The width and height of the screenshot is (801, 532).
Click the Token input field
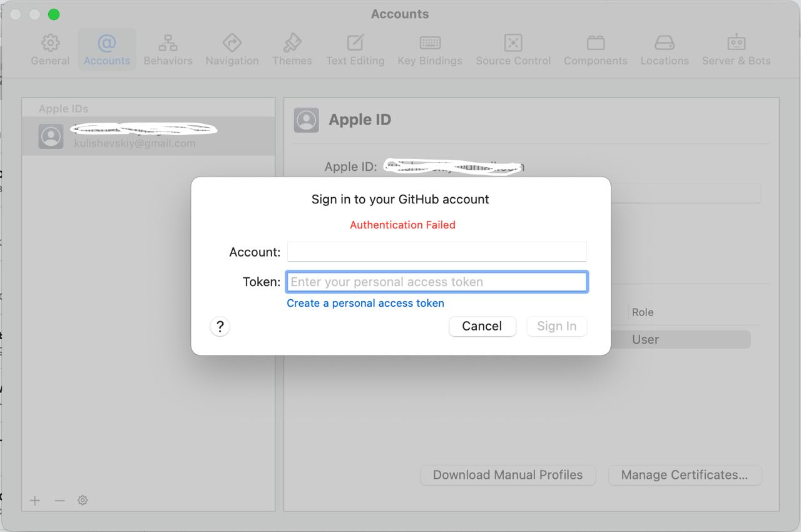coord(437,282)
